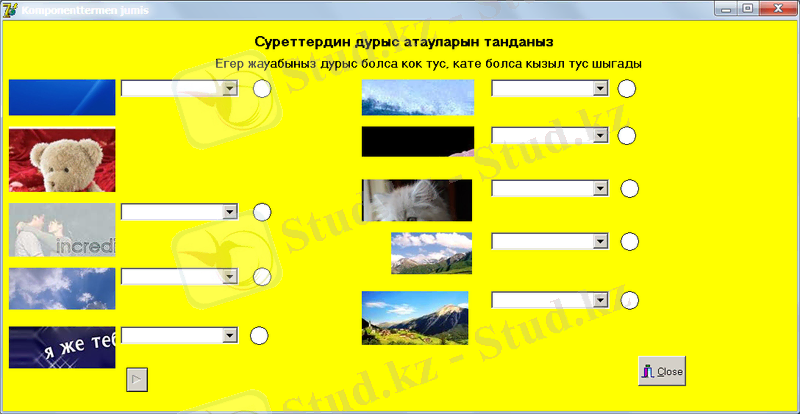Viewport: 800px width, 414px height.
Task: Click the Close button with door icon
Action: 662,371
